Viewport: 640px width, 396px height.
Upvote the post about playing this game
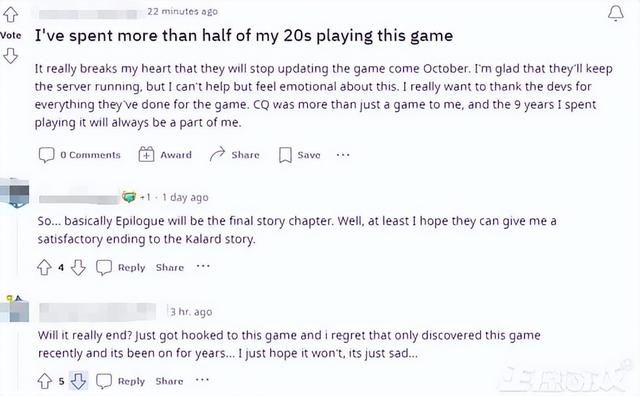tap(11, 14)
